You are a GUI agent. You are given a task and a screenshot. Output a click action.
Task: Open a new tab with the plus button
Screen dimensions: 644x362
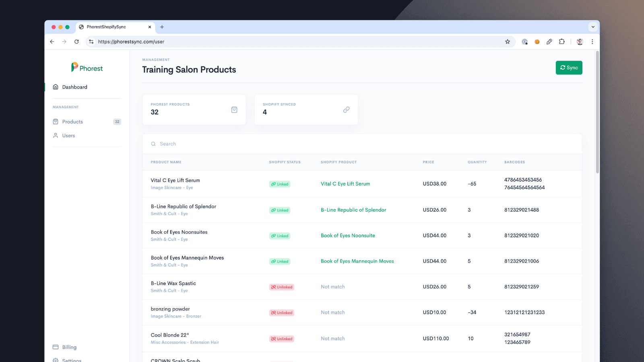tap(162, 27)
